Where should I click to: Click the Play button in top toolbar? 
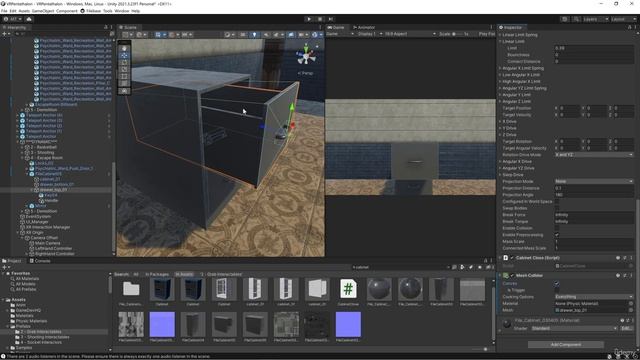[309, 19]
